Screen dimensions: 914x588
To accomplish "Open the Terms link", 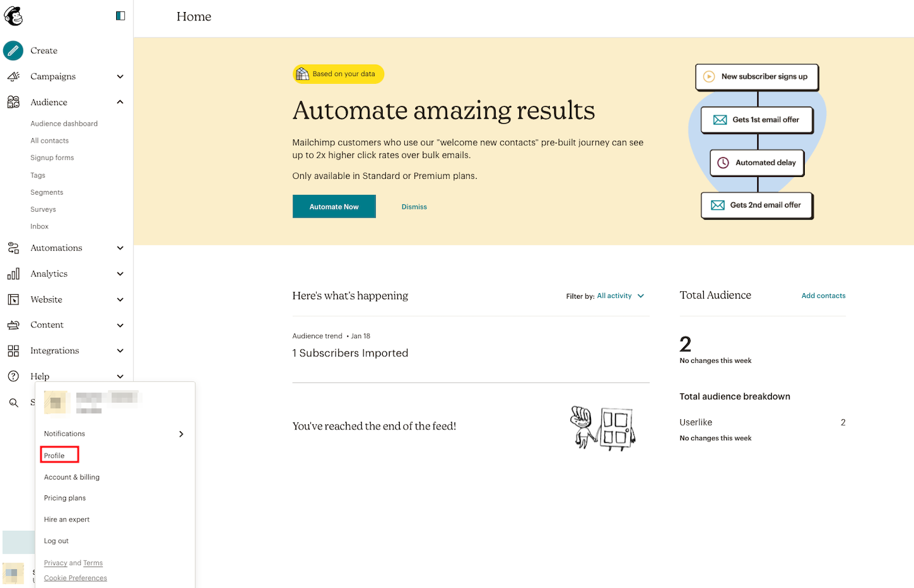I will [93, 563].
